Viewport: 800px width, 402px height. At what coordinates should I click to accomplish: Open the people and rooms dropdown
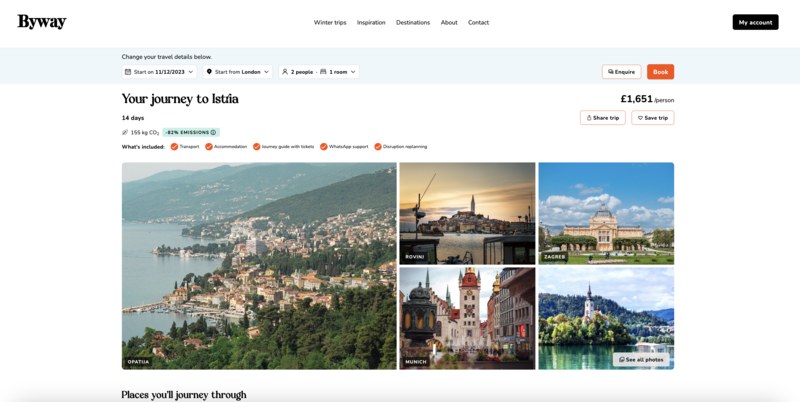pyautogui.click(x=320, y=72)
